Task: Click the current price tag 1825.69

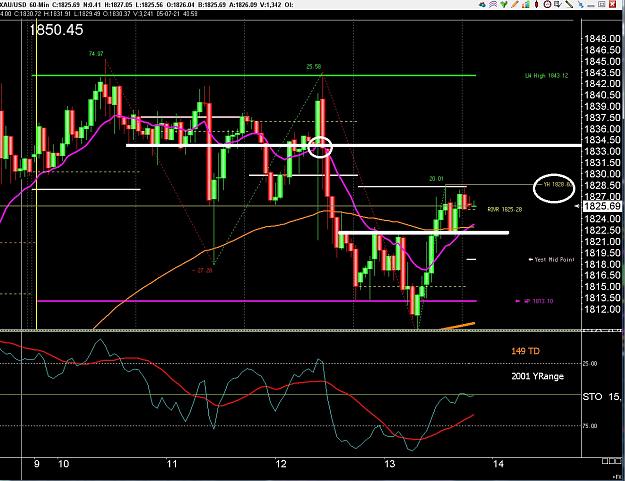Action: pyautogui.click(x=602, y=206)
